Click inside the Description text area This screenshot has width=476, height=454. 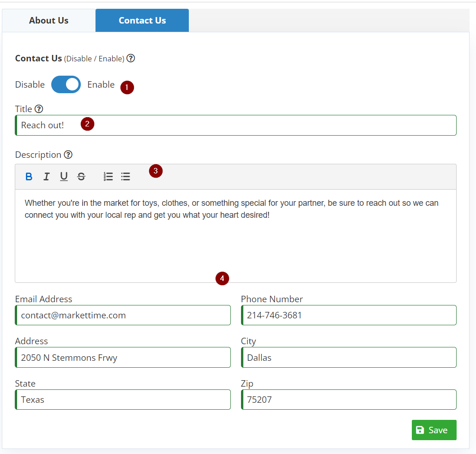235,240
